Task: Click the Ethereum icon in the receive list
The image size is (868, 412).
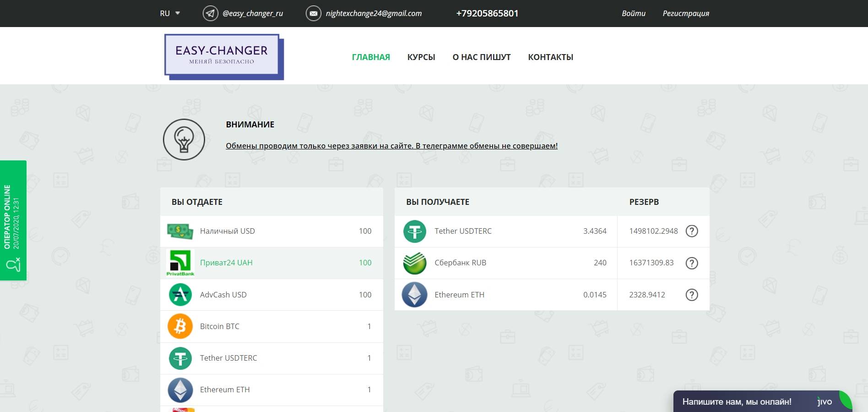Action: (x=415, y=295)
